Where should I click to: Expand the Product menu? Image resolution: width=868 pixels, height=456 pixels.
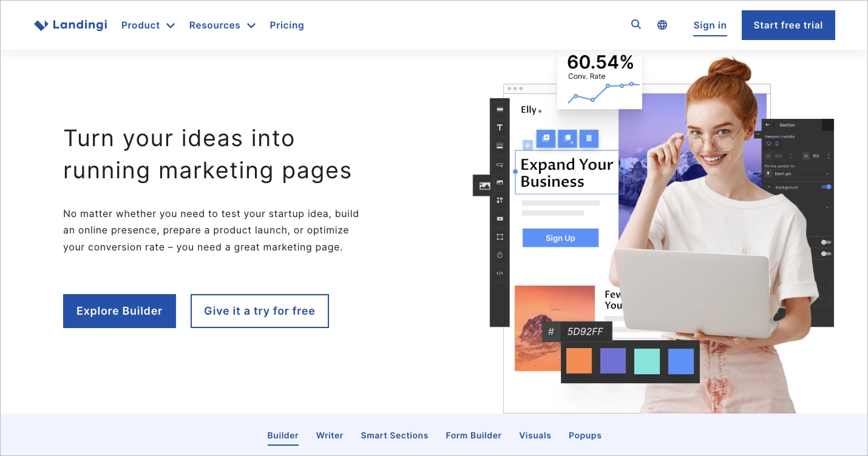[148, 25]
